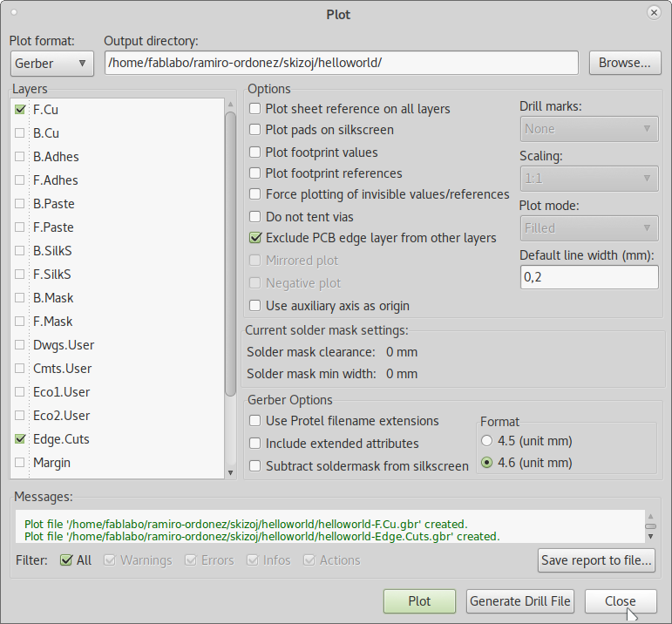Select the 4.5 (unit mm) format
Screen dimensions: 672x624
487,441
